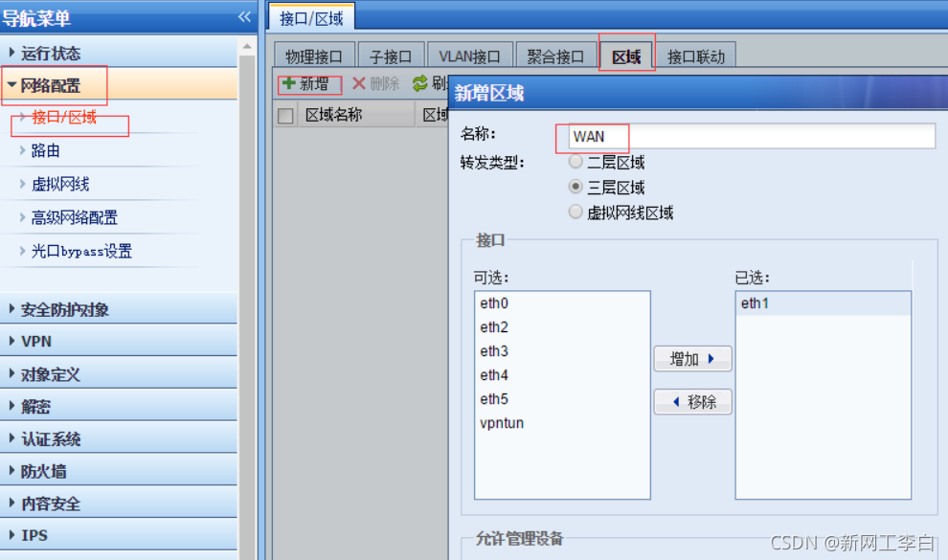Image resolution: width=948 pixels, height=560 pixels.
Task: Expand the 认证系统 menu section
Action: coord(119,438)
